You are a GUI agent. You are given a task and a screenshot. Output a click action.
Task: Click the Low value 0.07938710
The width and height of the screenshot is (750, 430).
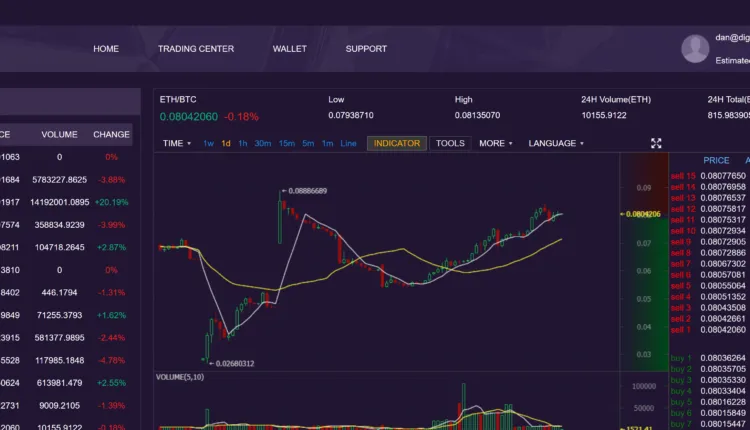pos(351,115)
